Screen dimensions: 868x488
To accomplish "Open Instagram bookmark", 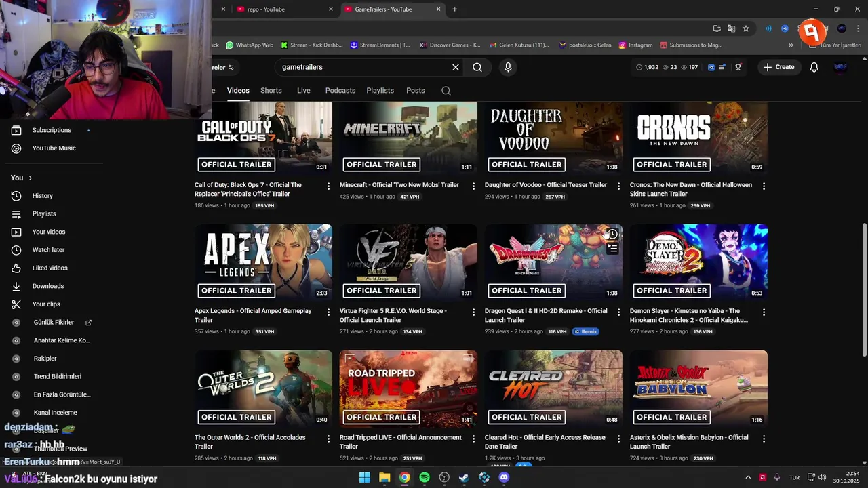I will point(635,45).
